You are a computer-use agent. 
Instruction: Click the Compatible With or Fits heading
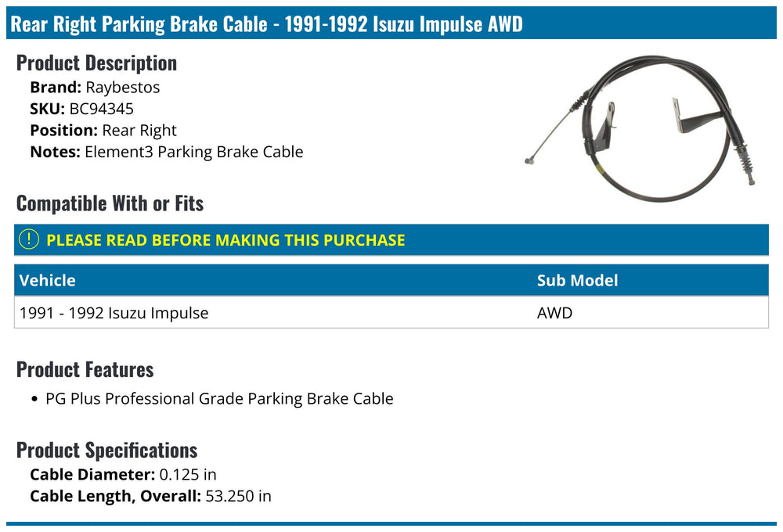pos(110,203)
